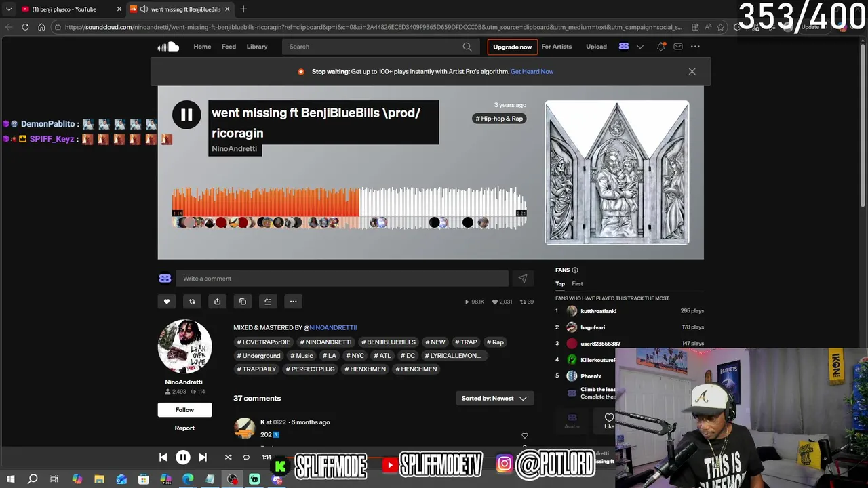Viewport: 868px width, 488px height.
Task: Open Library in SoundCloud navigation
Action: point(257,47)
